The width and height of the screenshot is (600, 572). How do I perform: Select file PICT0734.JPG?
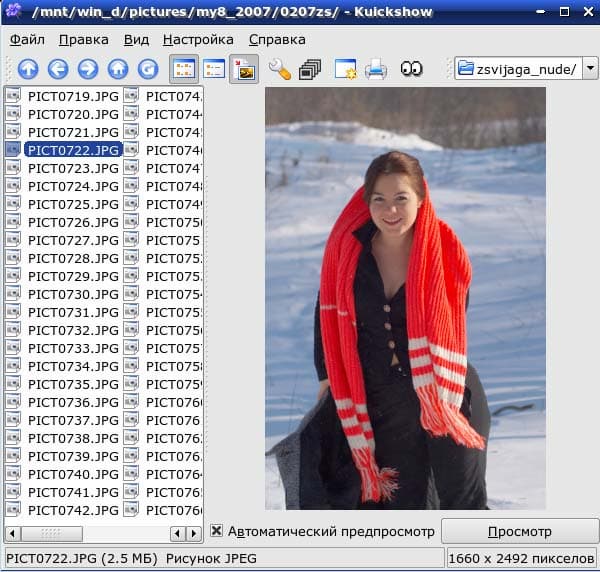pos(73,366)
